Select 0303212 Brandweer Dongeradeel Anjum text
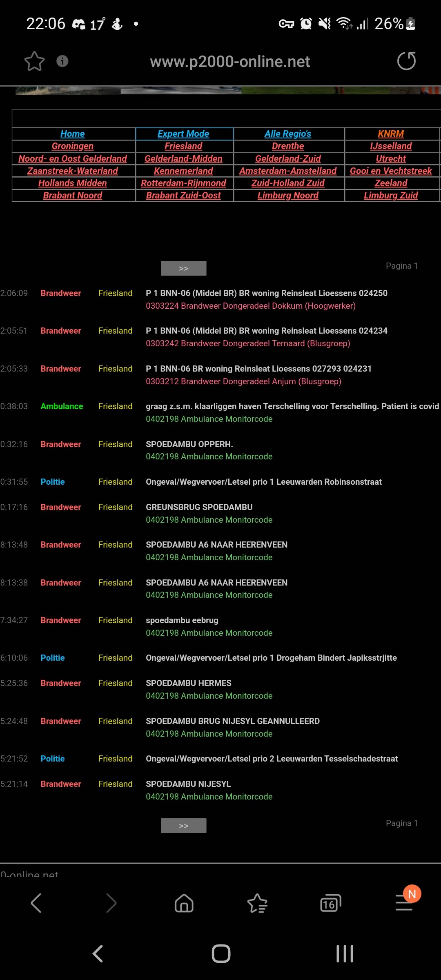The image size is (441, 980). click(243, 381)
